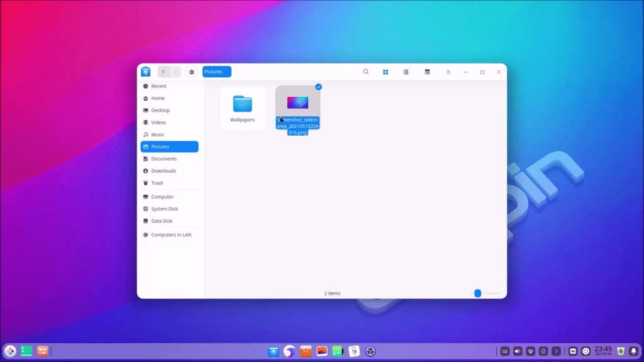
Task: Click the icon size zoom slider handle
Action: [477, 293]
